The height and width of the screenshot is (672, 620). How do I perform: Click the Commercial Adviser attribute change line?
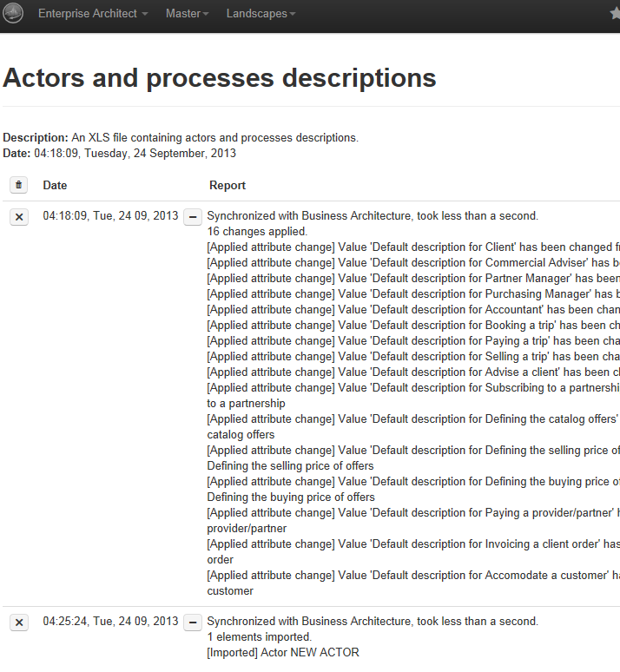[412, 263]
